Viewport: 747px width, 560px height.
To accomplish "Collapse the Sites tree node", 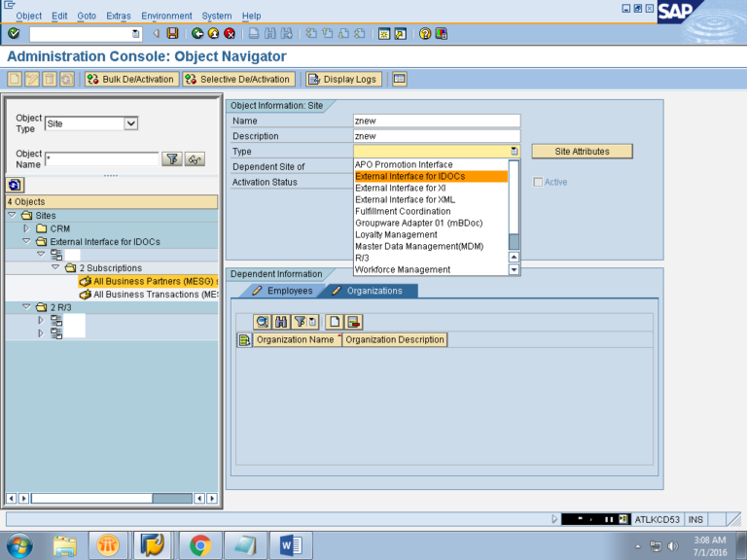I will 13,215.
